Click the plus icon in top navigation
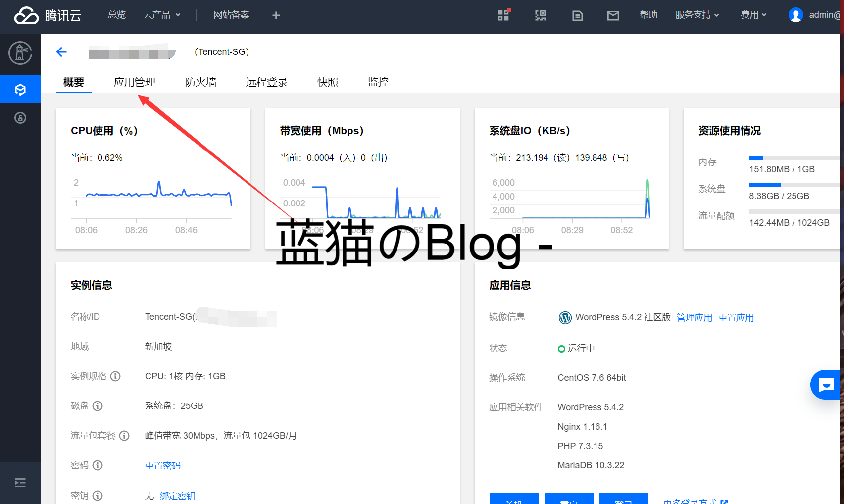The height and width of the screenshot is (504, 844). 276,15
